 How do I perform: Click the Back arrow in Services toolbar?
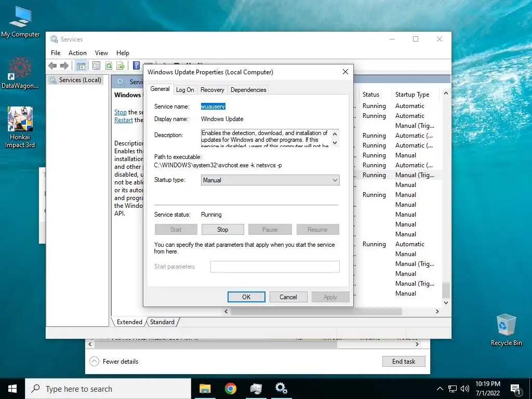coord(52,65)
